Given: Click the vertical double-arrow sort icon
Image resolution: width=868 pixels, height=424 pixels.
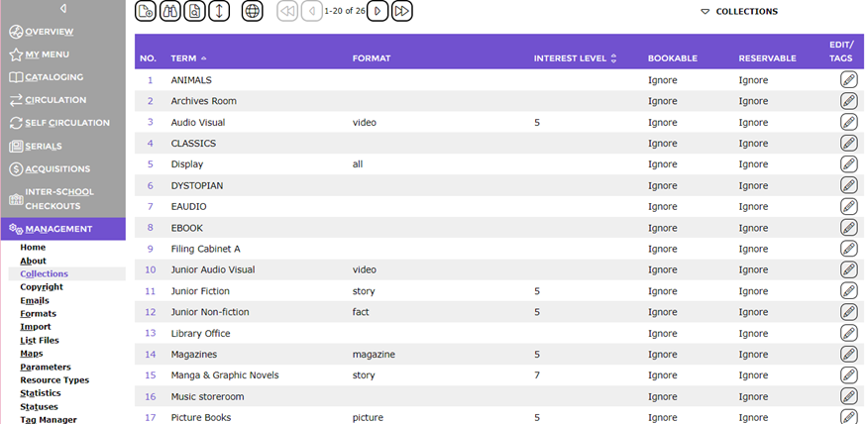Looking at the screenshot, I should pos(219,11).
